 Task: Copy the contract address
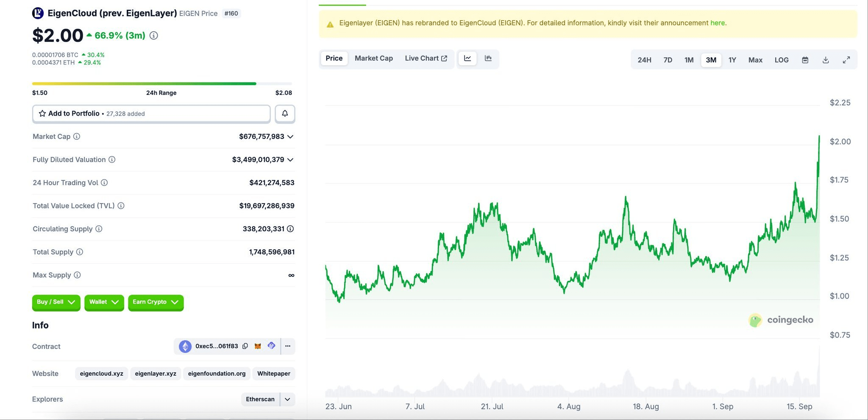pyautogui.click(x=245, y=346)
